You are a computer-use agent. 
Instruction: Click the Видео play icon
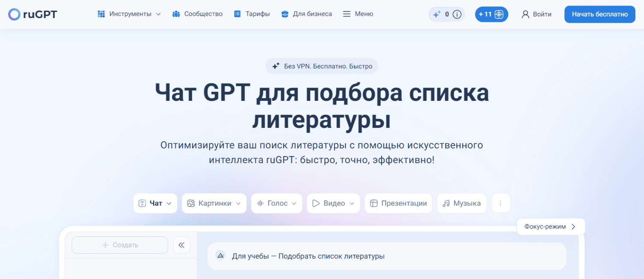[316, 203]
